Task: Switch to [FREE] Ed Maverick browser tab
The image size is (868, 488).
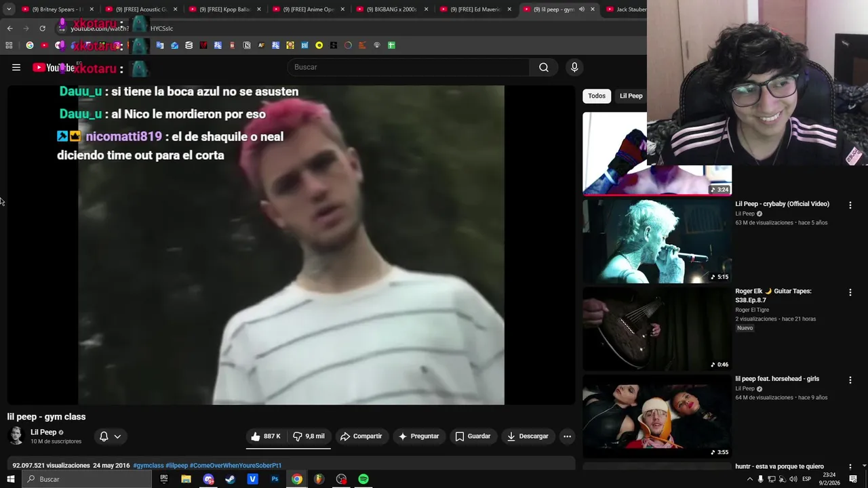Action: point(475,9)
